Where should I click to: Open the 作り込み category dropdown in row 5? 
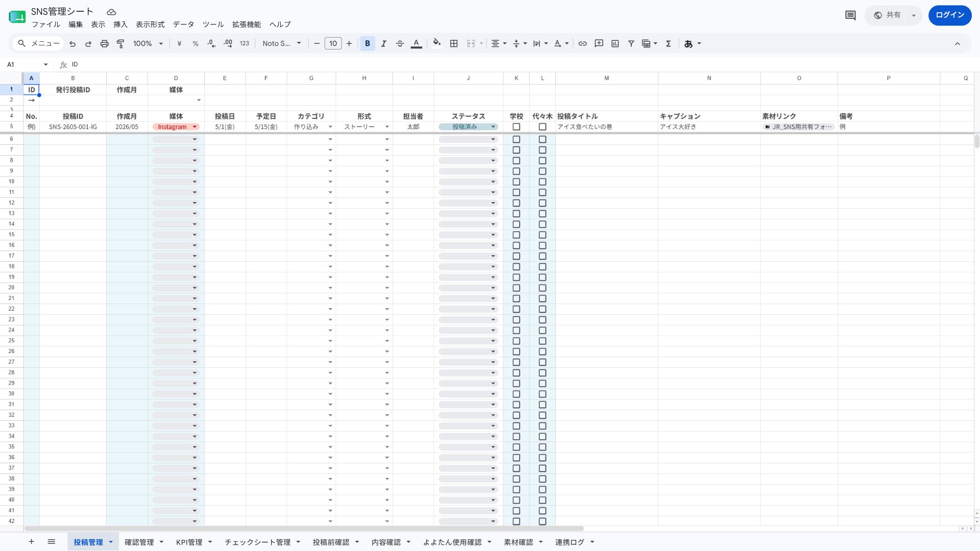pos(330,127)
